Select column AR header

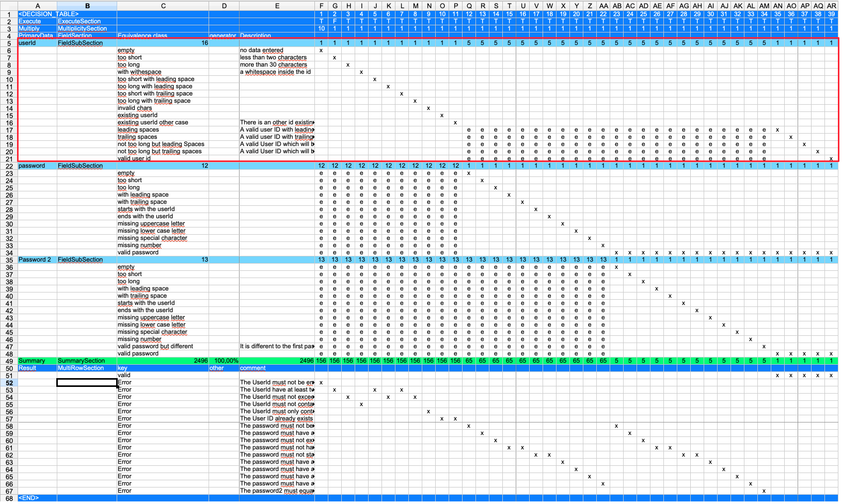pos(831,6)
